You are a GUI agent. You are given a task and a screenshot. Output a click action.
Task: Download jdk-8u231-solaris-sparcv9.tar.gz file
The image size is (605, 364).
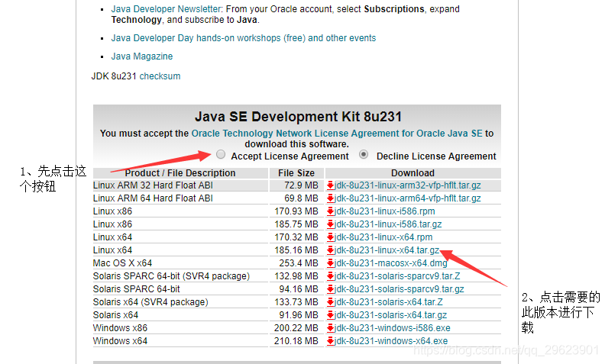point(399,289)
